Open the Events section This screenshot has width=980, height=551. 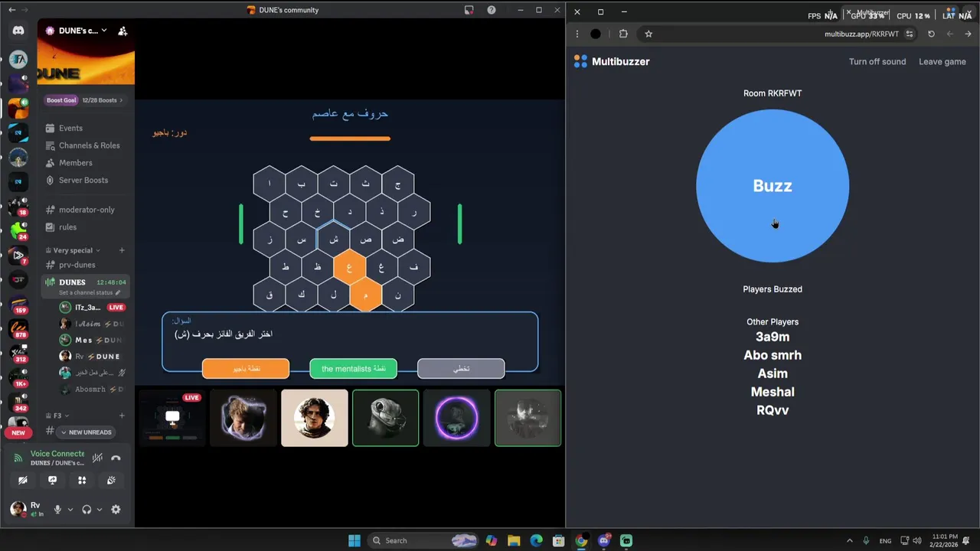70,128
